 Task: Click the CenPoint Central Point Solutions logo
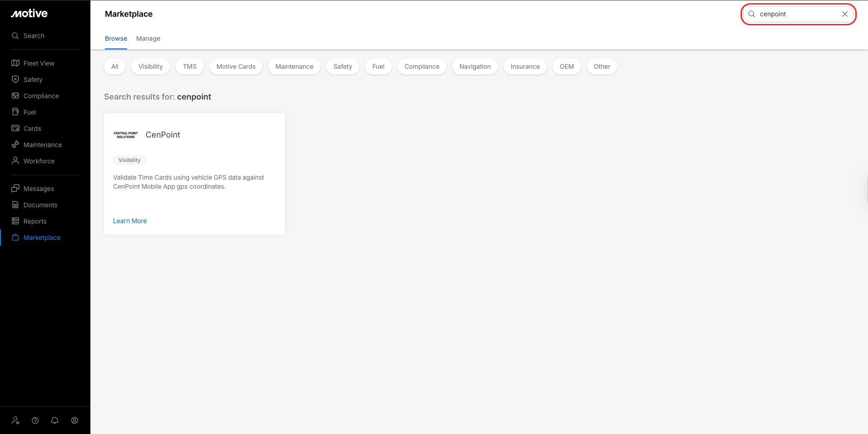pyautogui.click(x=126, y=135)
